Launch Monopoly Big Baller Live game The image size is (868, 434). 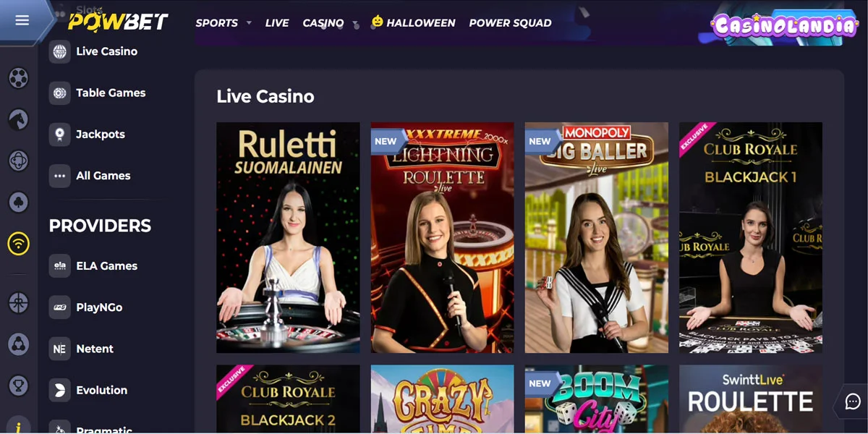pyautogui.click(x=596, y=237)
